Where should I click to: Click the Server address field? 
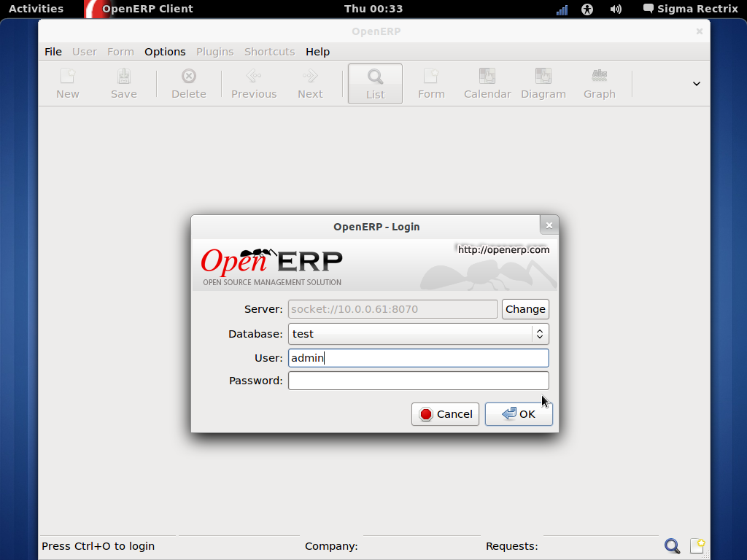(392, 309)
